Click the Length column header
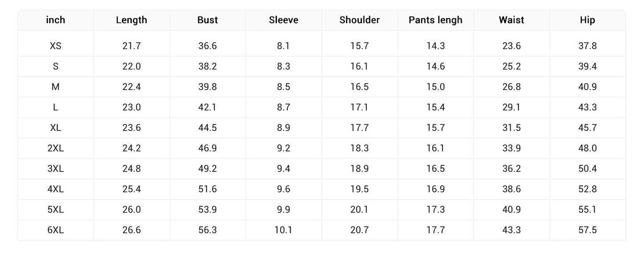This screenshot has width=644, height=256. click(x=131, y=20)
